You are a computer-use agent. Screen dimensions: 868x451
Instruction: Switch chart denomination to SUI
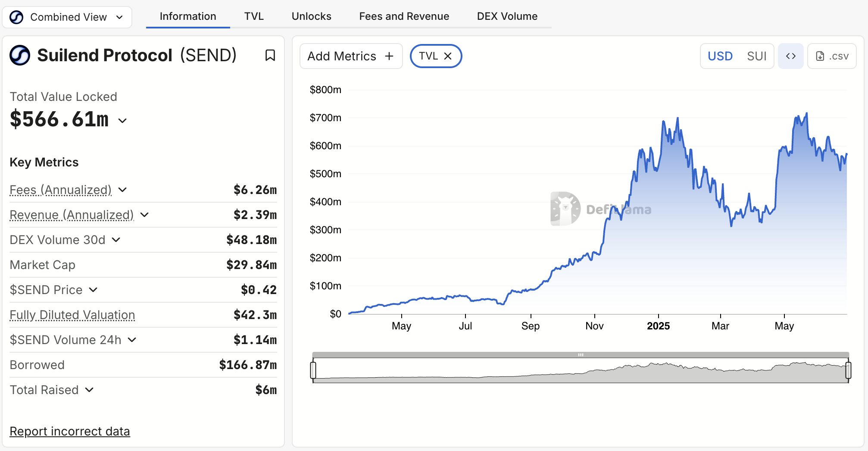(756, 56)
